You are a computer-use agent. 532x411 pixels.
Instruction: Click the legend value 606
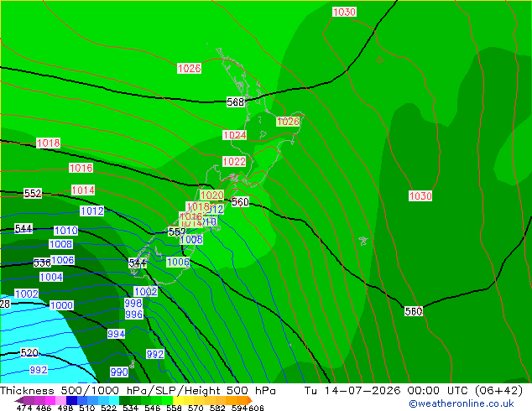point(256,408)
